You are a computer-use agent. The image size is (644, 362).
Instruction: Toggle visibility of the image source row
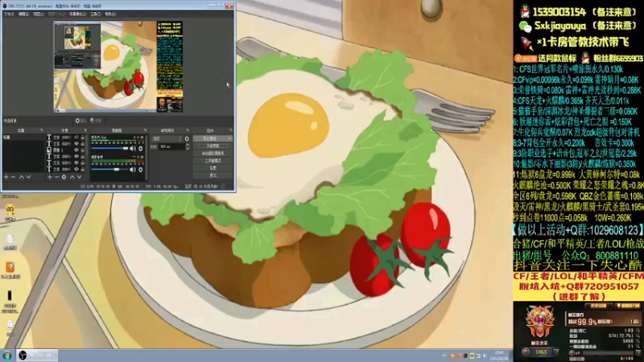coord(76,150)
